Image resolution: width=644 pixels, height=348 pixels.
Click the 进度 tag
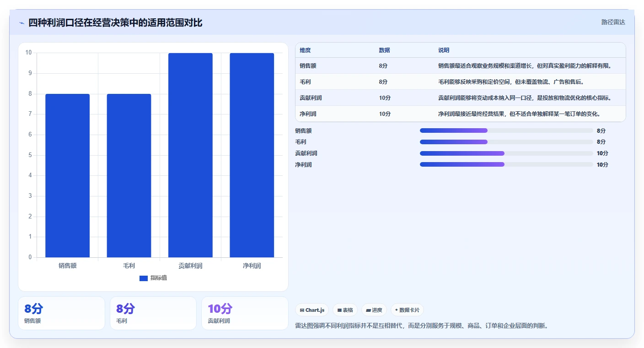pos(374,310)
